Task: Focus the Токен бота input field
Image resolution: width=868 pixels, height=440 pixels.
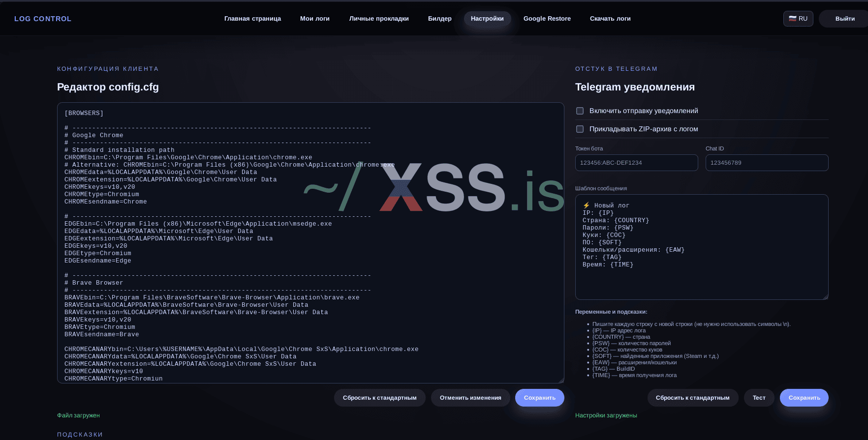Action: 637,163
